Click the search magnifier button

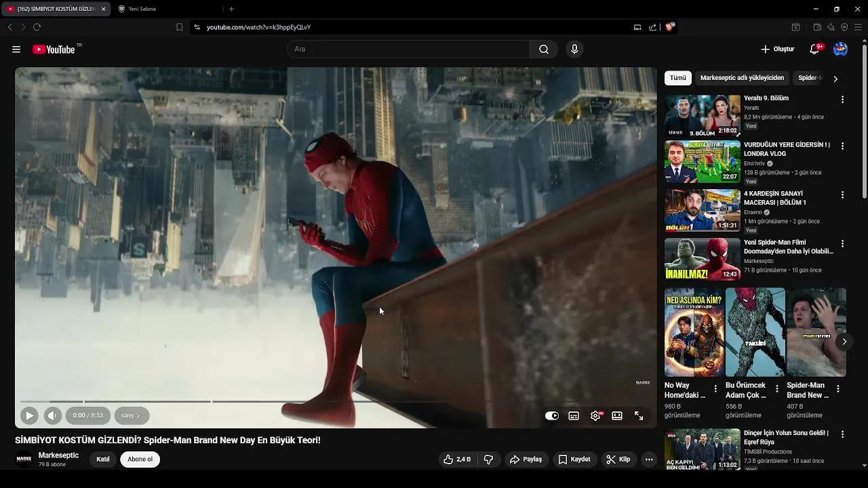point(544,49)
